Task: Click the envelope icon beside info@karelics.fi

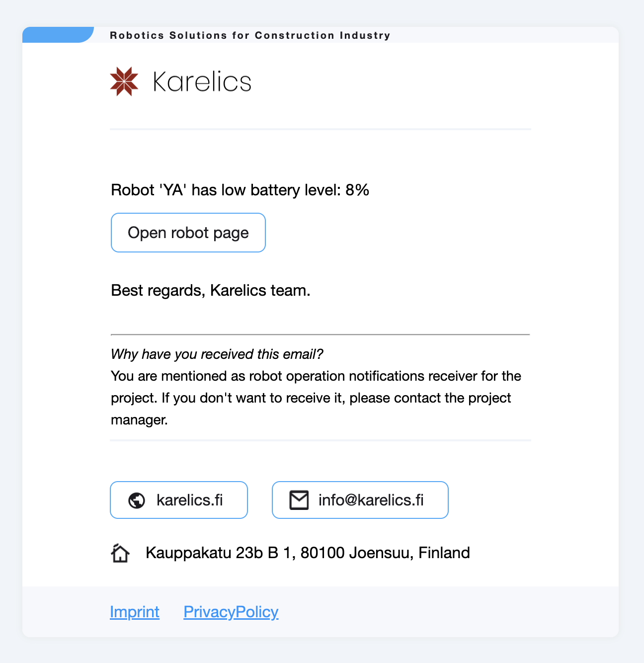Action: pos(299,500)
